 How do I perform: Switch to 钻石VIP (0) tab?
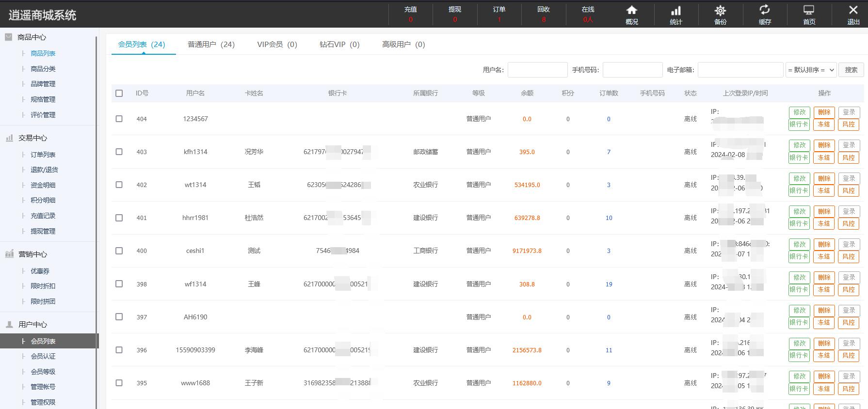[339, 45]
